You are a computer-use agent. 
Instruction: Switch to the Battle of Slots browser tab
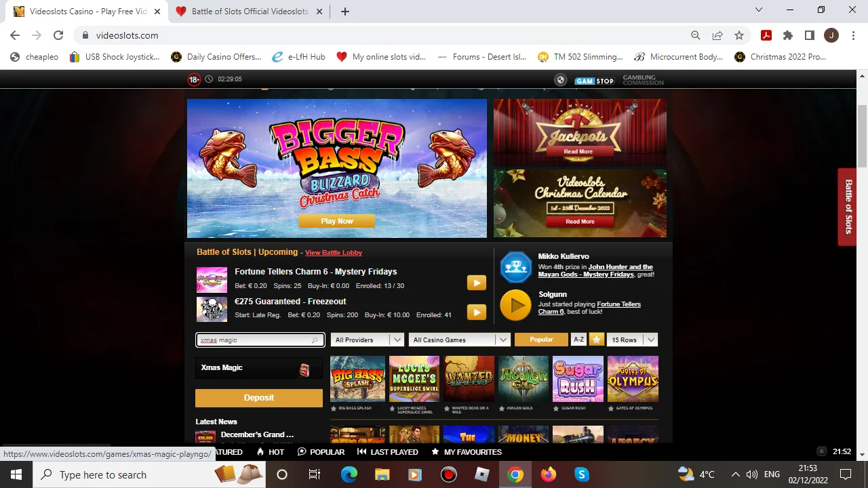[248, 12]
